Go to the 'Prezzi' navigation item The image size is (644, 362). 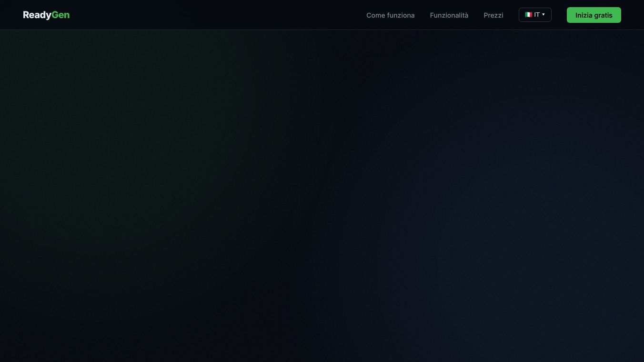coord(493,15)
